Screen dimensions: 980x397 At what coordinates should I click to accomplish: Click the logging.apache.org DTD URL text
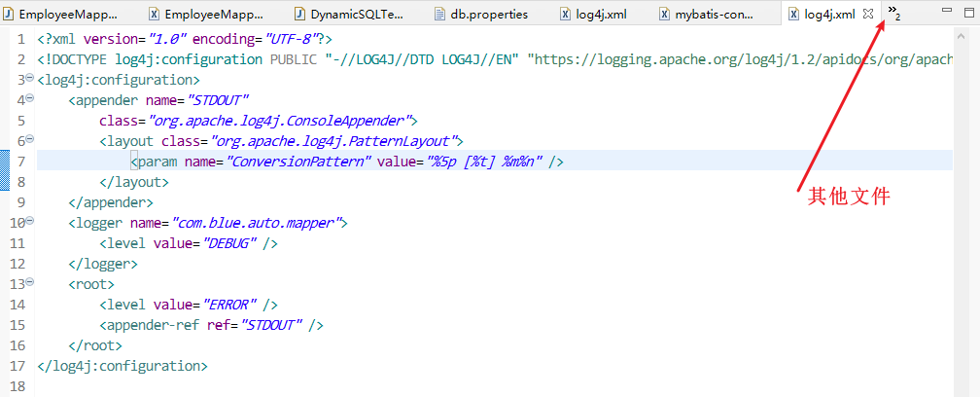pyautogui.click(x=741, y=60)
